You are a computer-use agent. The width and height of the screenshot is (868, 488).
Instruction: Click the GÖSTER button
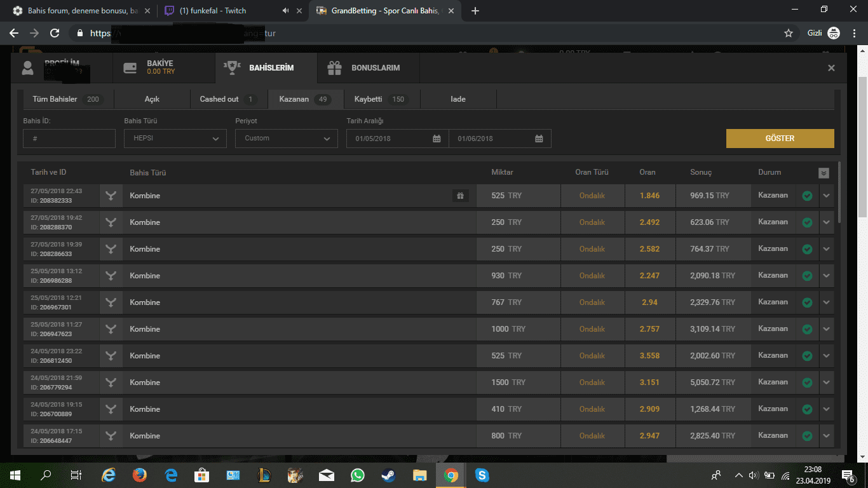click(780, 139)
